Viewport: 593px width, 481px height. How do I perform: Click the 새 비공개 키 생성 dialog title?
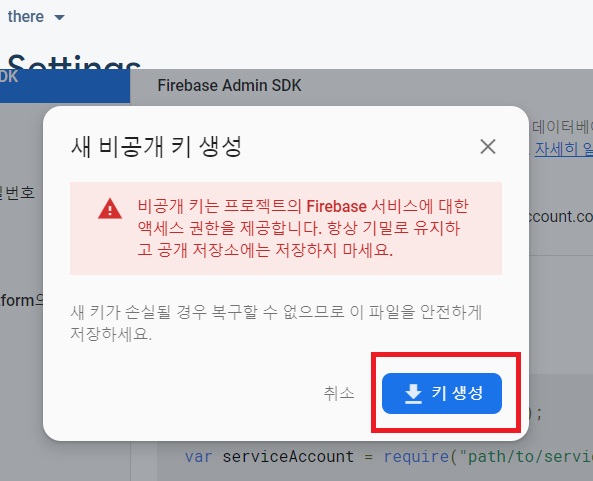click(156, 147)
